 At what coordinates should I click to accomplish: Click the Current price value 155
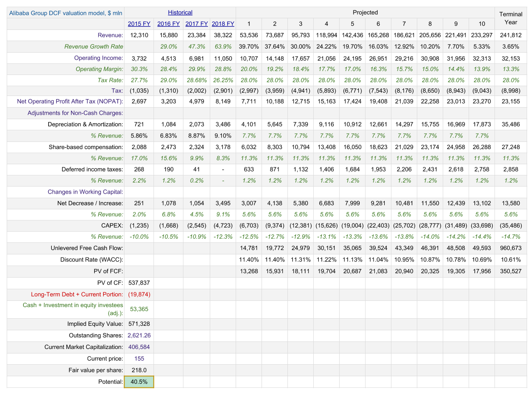(139, 358)
